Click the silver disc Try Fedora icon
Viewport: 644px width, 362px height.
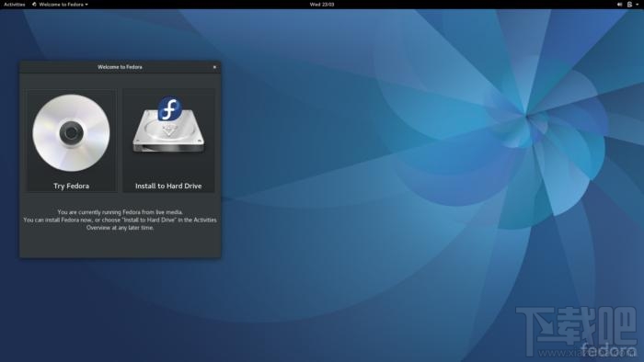(71, 133)
